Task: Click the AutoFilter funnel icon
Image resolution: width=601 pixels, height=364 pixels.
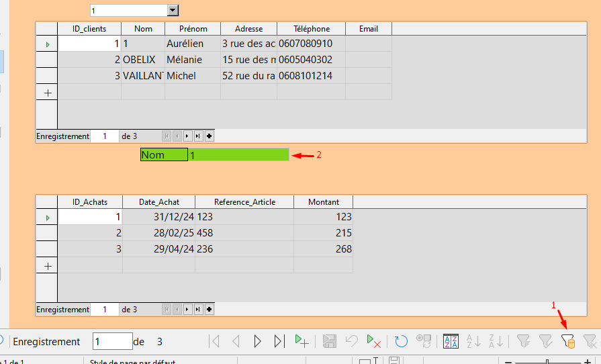Action: (524, 341)
